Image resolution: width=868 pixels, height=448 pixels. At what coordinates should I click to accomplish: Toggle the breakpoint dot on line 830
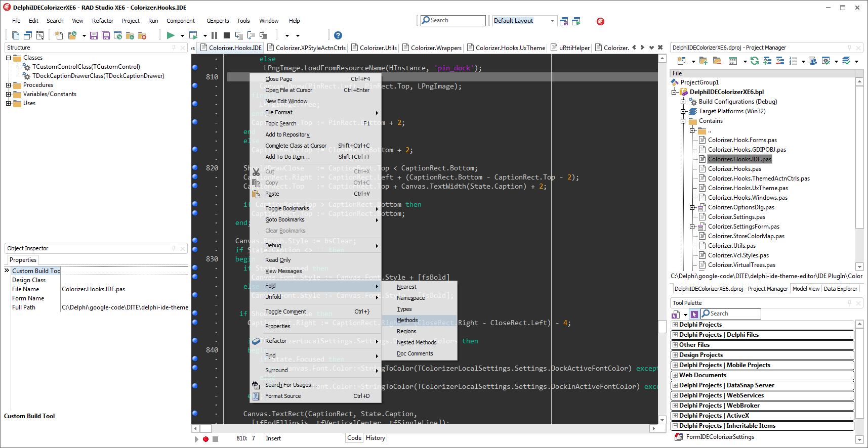point(195,258)
